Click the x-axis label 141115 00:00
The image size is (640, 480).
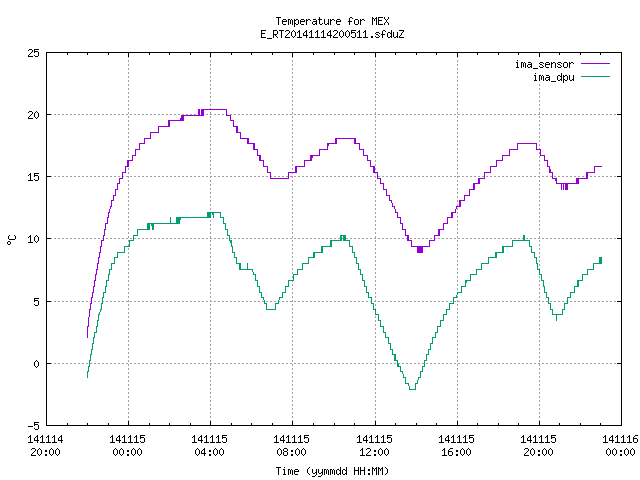127,446
